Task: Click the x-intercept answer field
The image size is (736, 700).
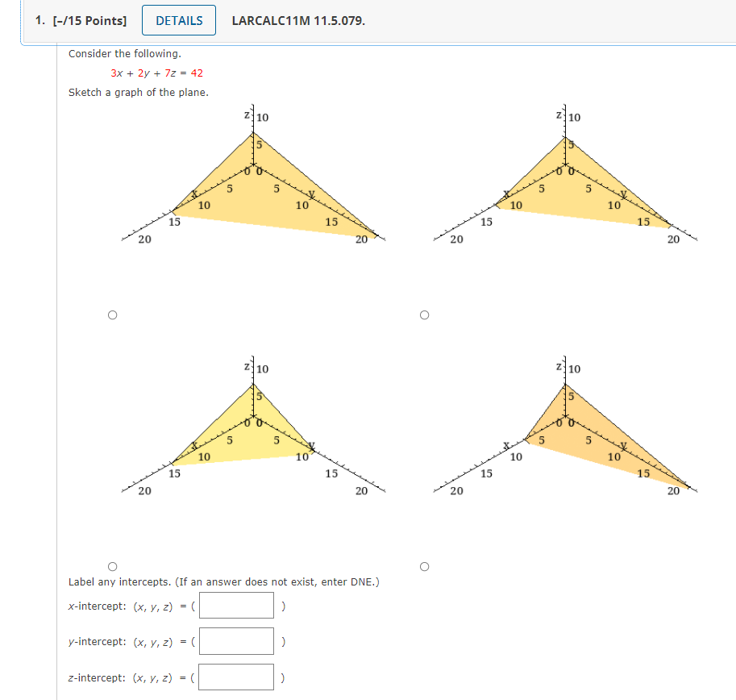Action: (x=236, y=605)
